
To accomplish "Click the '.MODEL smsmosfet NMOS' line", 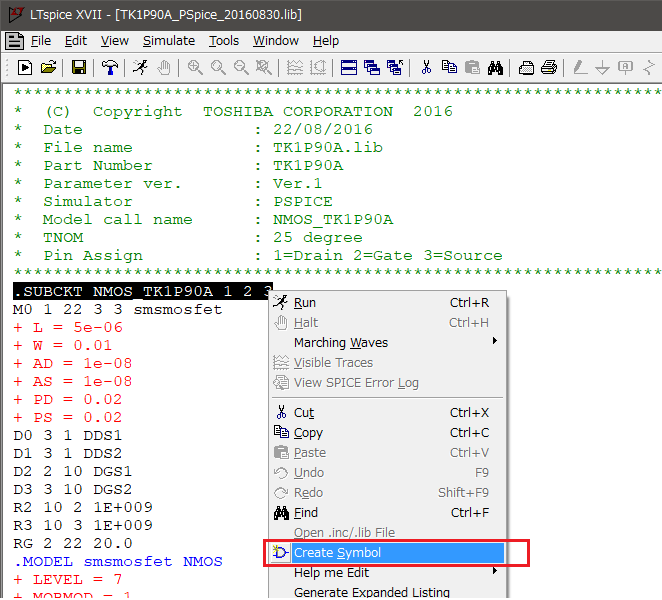I will (118, 562).
